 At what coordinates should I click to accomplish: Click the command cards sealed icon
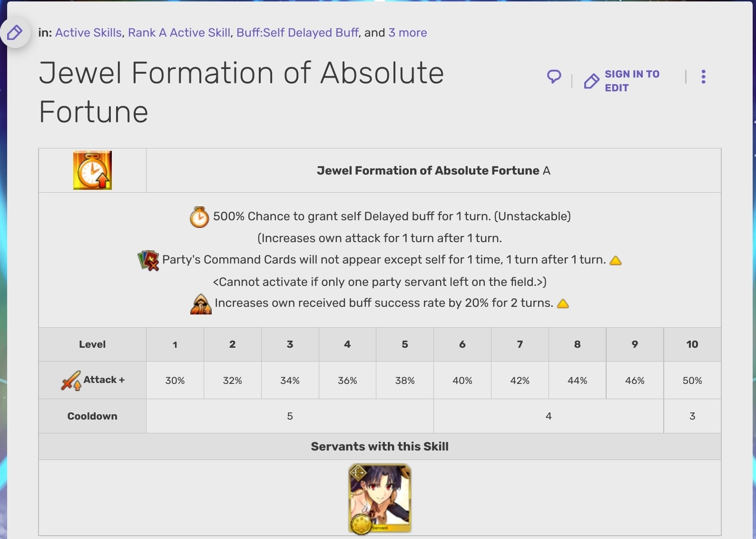[148, 260]
